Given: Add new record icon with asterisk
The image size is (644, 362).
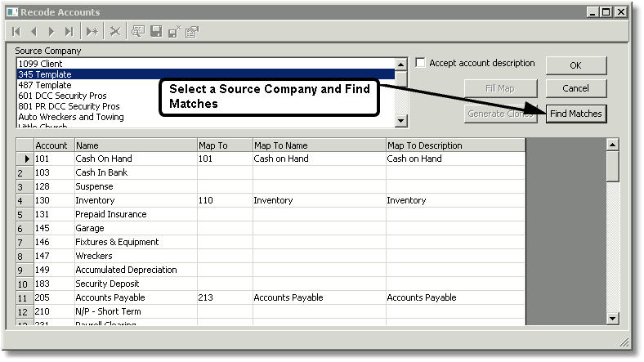Looking at the screenshot, I should 92,32.
